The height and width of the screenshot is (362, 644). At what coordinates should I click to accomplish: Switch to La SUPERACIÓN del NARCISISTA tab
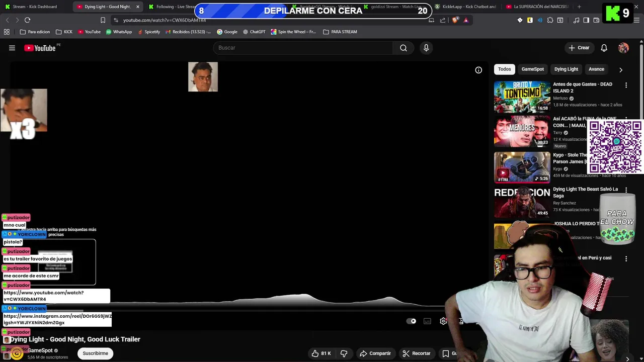(537, 7)
